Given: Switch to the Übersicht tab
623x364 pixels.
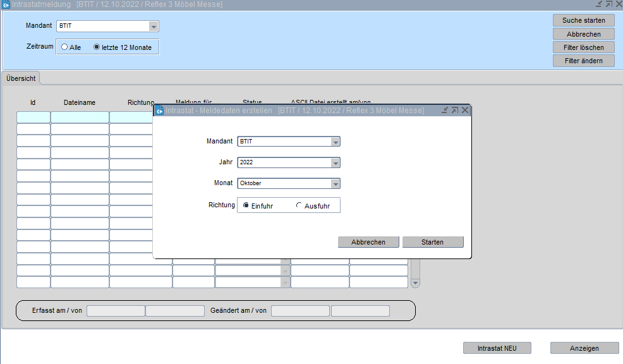Looking at the screenshot, I should 21,78.
